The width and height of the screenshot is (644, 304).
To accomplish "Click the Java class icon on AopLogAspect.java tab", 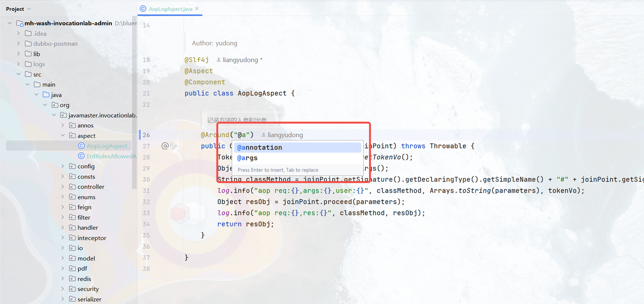I will click(143, 8).
